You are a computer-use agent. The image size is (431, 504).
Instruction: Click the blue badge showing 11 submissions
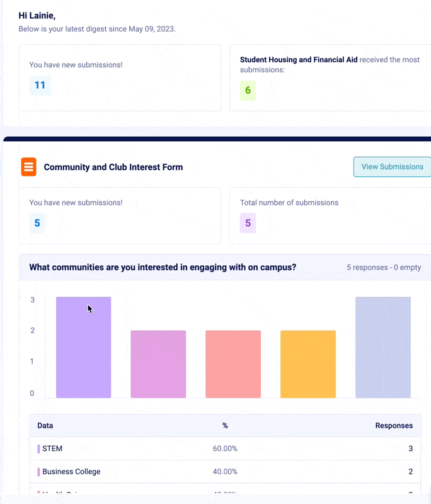[x=40, y=85]
